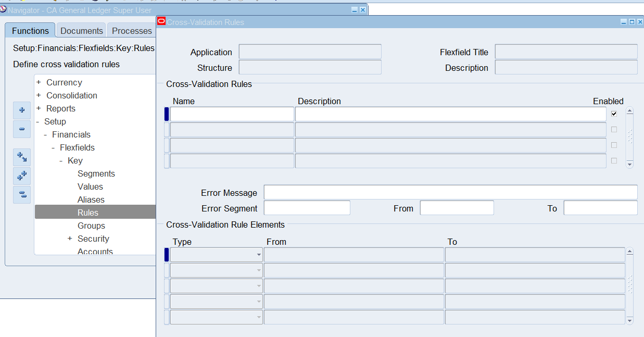This screenshot has width=644, height=337.
Task: Click the Navigator window title bar icon
Action: (x=4, y=10)
